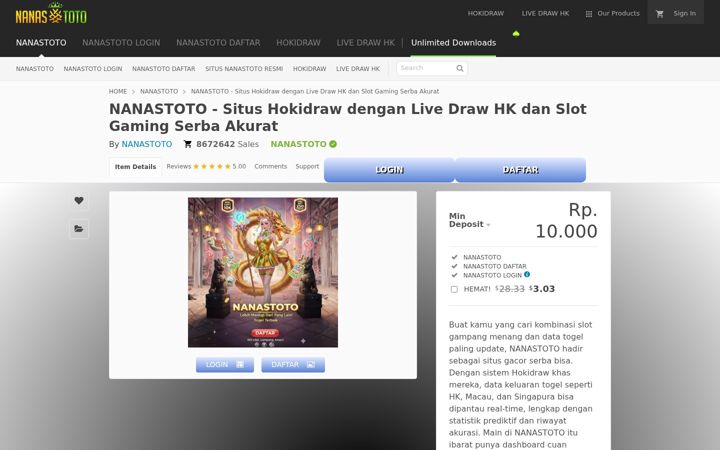Open Unlimited Downloads menu item

[x=453, y=43]
